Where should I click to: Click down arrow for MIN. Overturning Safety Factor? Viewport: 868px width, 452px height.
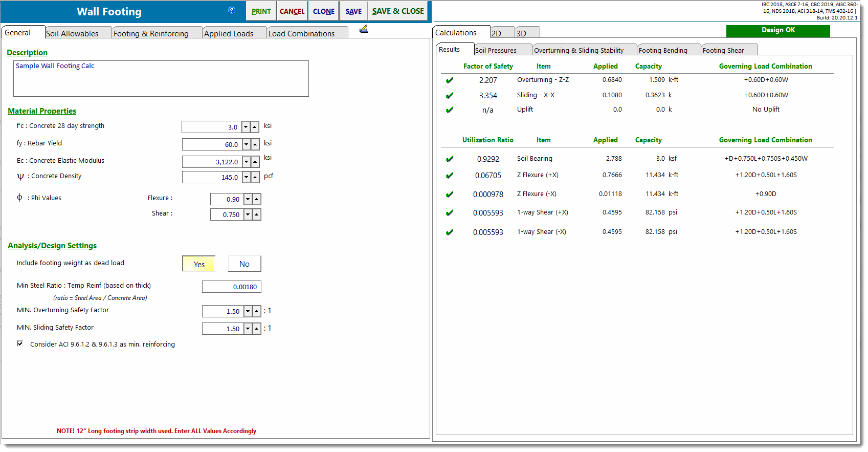point(248,311)
